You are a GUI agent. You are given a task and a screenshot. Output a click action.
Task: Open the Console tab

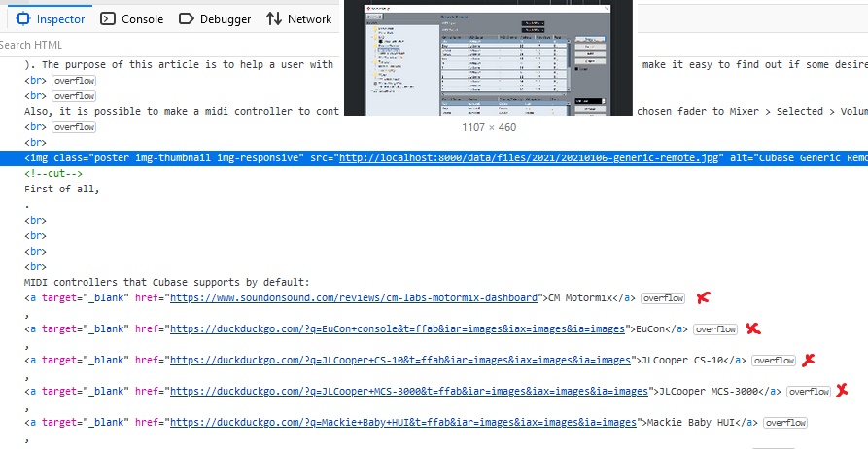point(132,18)
